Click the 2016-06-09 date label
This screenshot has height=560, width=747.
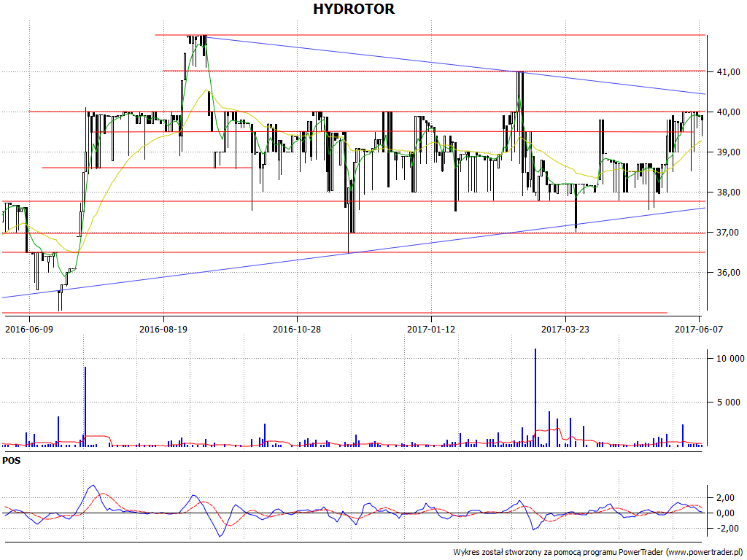(x=29, y=329)
